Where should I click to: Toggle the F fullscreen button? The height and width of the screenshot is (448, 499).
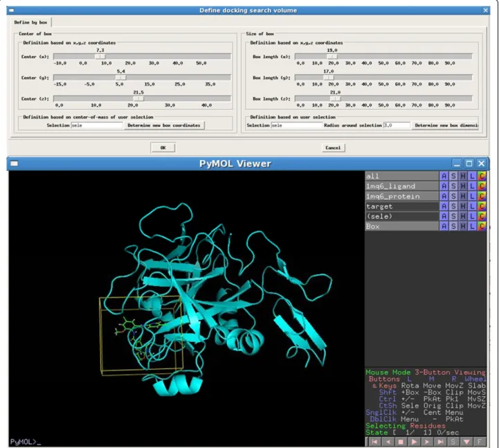[x=479, y=442]
